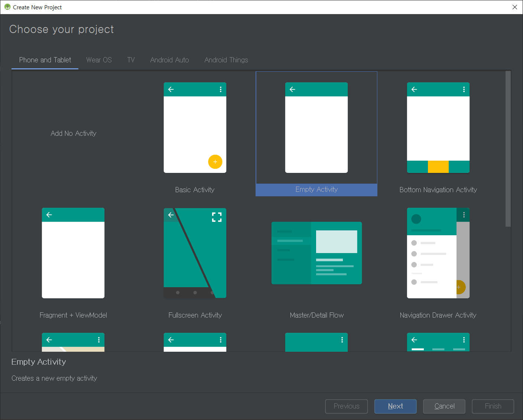Screen dimensions: 523x420
Task: Choose the Add No Activity option
Action: click(74, 134)
